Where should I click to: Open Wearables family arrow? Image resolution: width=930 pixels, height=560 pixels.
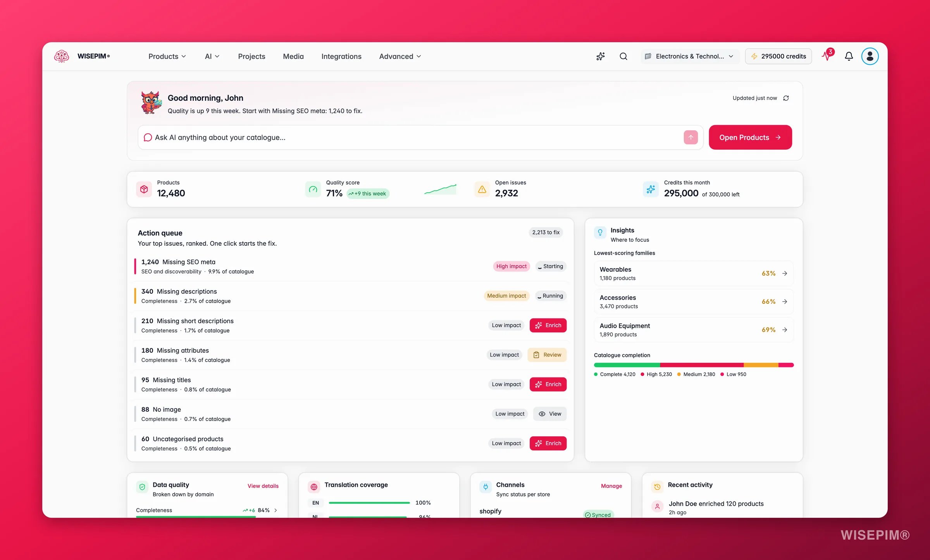[785, 273]
